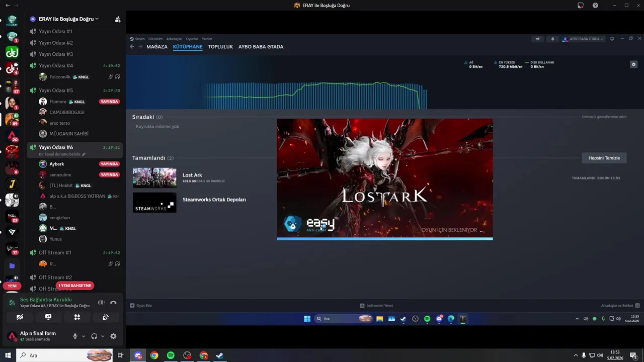Open Discord help question mark icon
This screenshot has width=644, height=362.
pyautogui.click(x=595, y=5)
